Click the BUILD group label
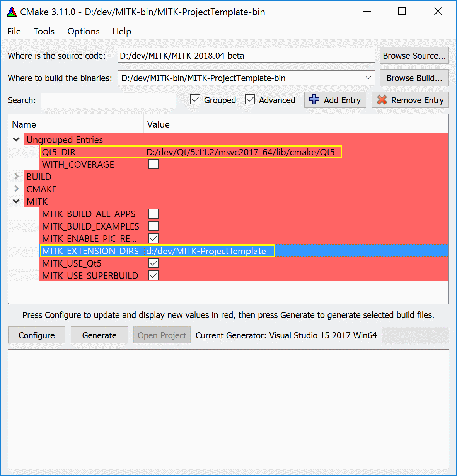This screenshot has height=476, width=457. point(39,177)
